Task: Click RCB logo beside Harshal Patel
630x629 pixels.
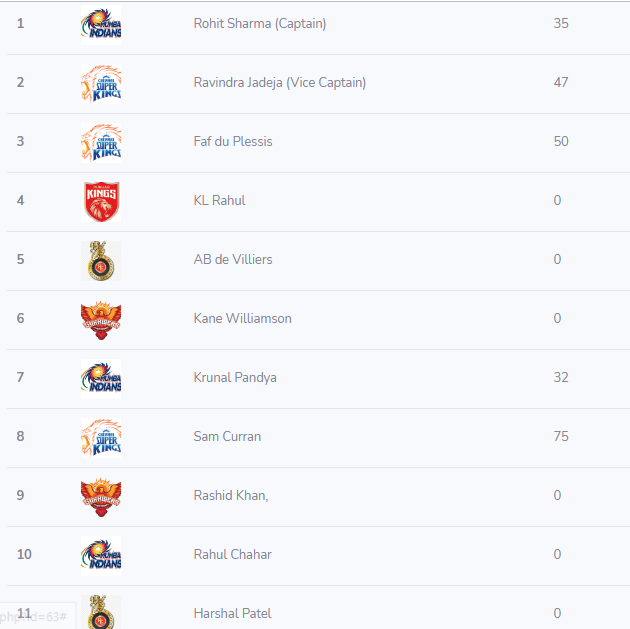Action: pos(101,612)
